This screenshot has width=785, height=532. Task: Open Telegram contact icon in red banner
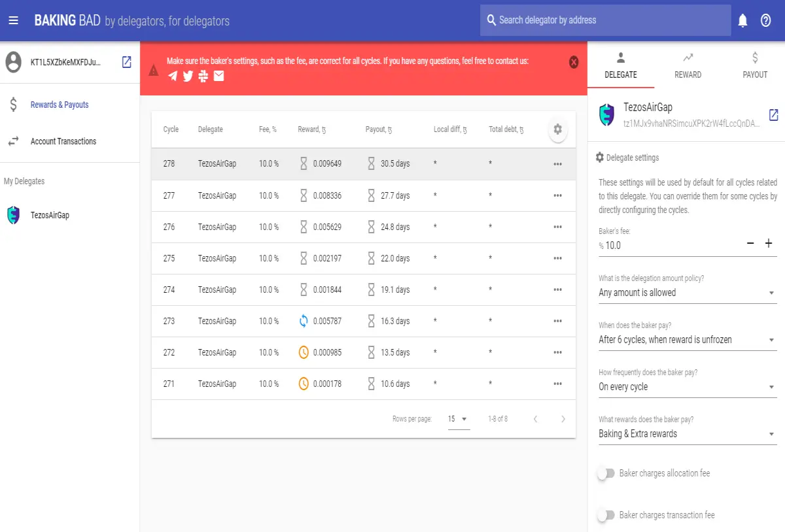[x=173, y=76]
